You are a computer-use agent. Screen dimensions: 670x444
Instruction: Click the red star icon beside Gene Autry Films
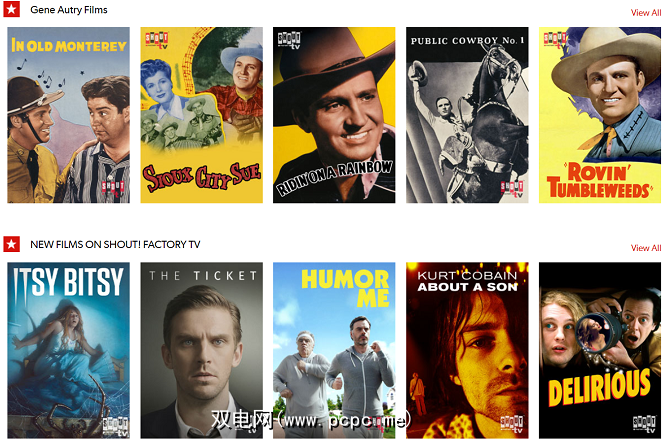tap(12, 9)
